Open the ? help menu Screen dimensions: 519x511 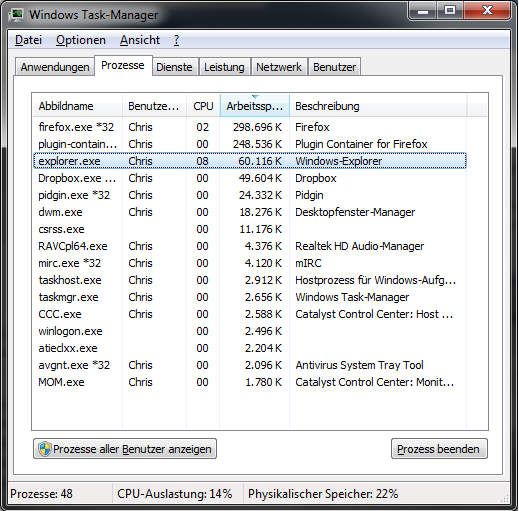(x=176, y=40)
